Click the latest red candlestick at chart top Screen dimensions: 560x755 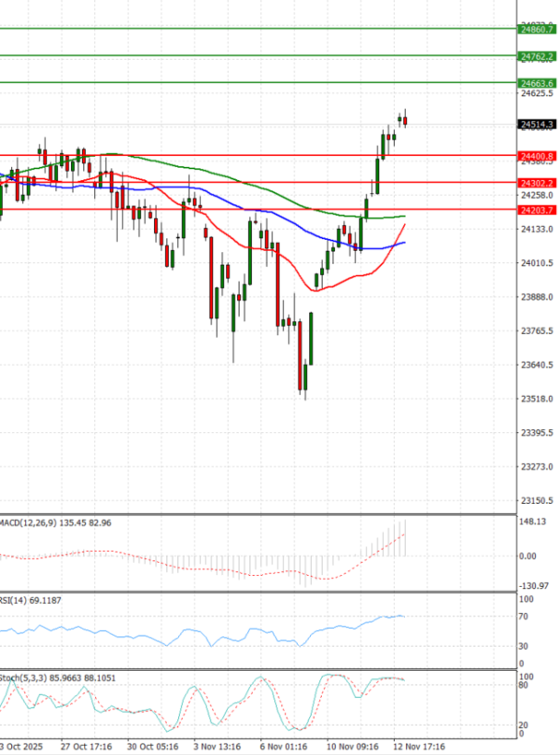pos(406,119)
